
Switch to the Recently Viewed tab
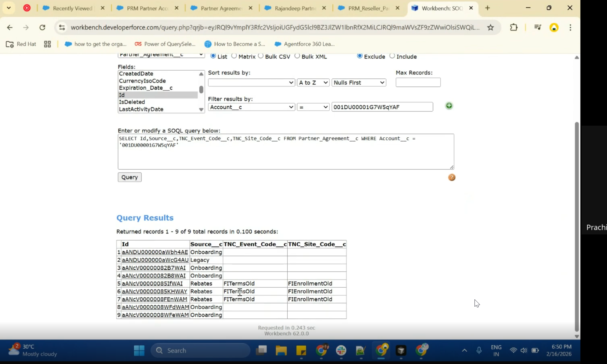click(72, 8)
